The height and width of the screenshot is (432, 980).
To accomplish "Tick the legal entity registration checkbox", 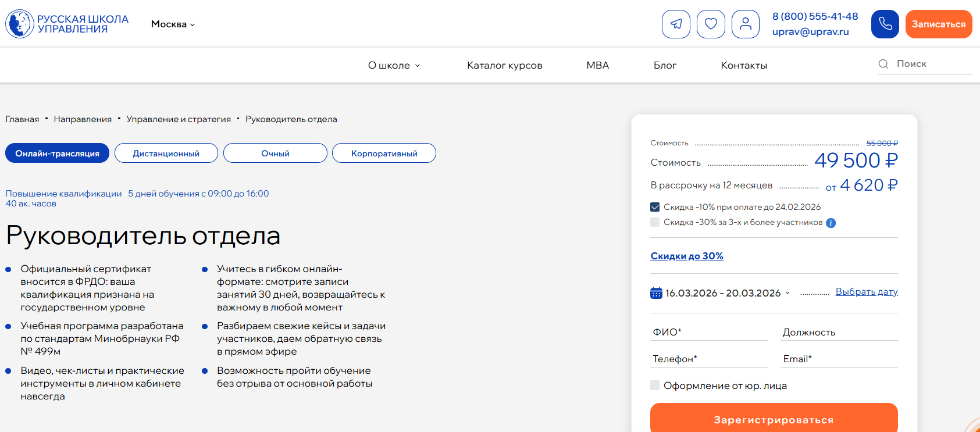I will (655, 385).
